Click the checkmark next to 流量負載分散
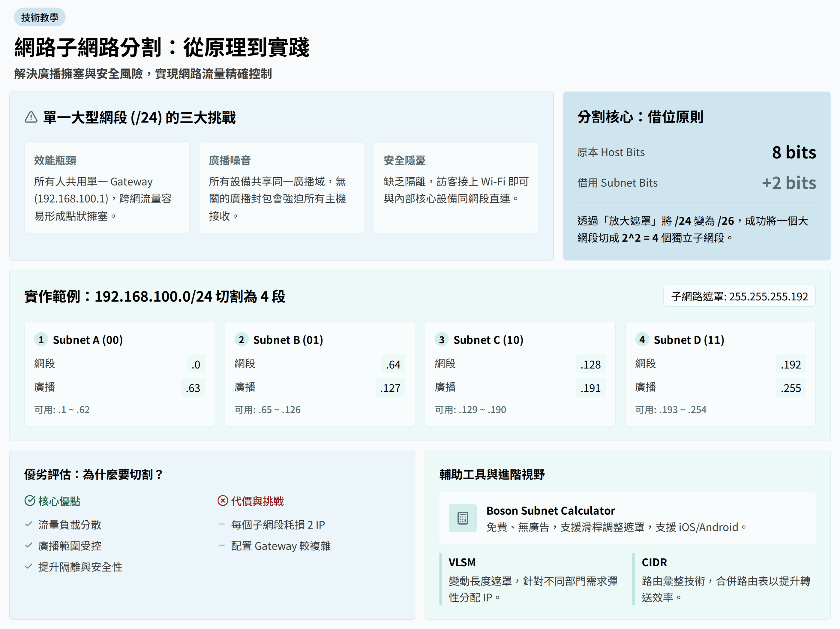This screenshot has height=629, width=840. (x=28, y=525)
